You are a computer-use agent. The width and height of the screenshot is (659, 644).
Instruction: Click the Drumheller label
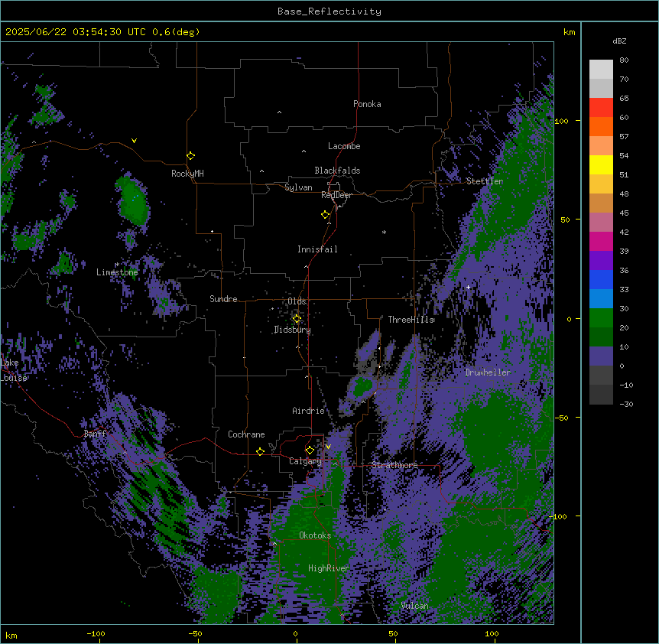coord(488,372)
